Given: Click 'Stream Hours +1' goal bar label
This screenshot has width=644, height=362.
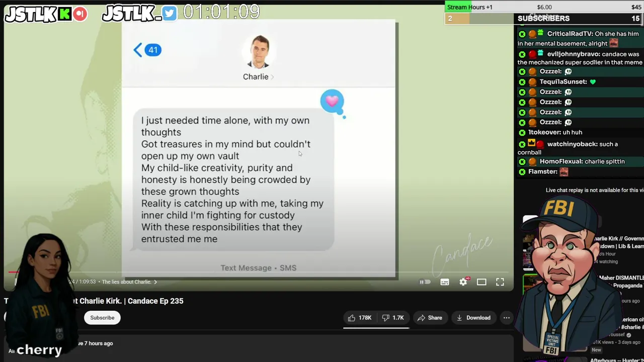Looking at the screenshot, I should click(470, 7).
